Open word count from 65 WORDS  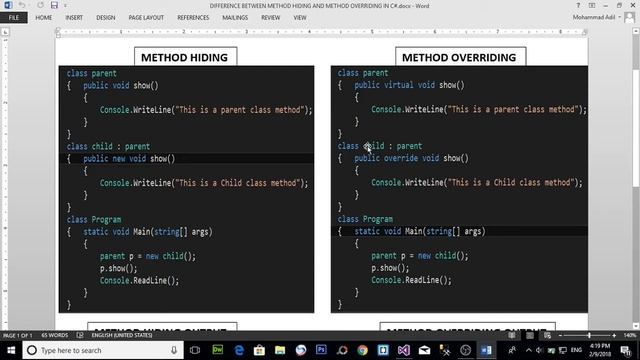click(55, 336)
